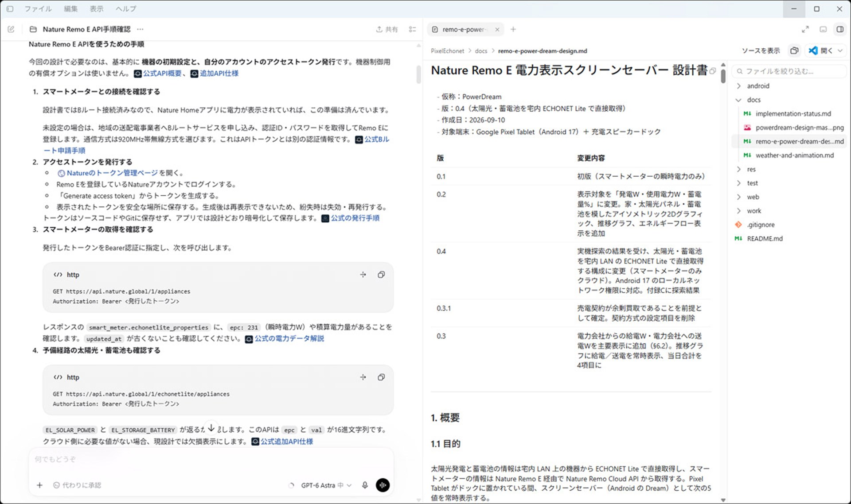Click the document scrollbar up arrow
Image resolution: width=851 pixels, height=504 pixels.
(x=723, y=65)
